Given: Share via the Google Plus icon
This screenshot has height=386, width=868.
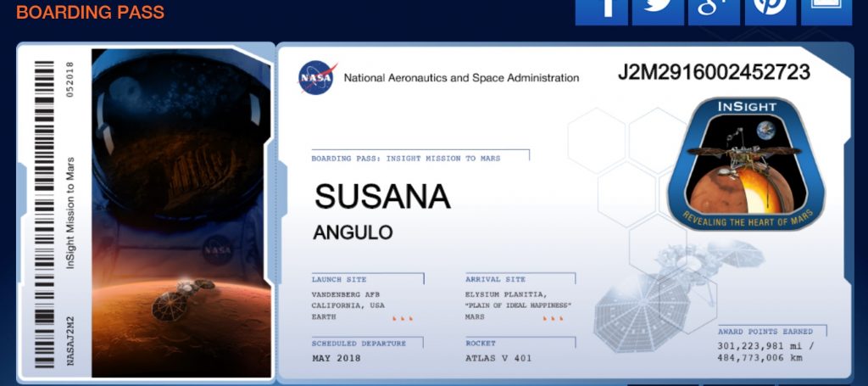Looking at the screenshot, I should point(714,10).
